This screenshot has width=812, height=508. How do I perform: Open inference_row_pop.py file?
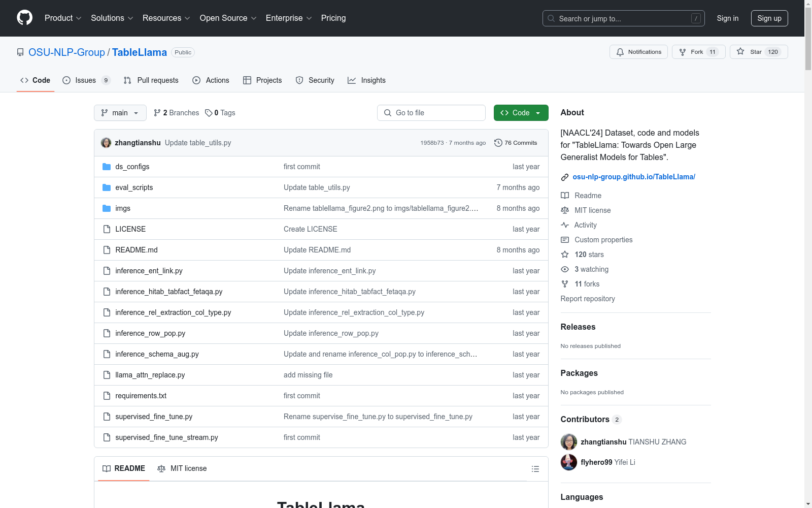[150, 333]
